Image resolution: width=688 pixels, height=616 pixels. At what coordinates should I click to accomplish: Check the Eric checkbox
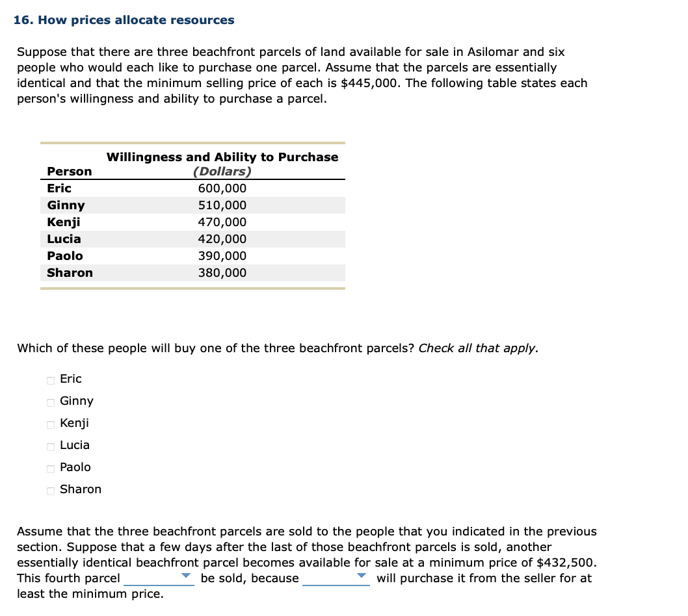pyautogui.click(x=50, y=379)
